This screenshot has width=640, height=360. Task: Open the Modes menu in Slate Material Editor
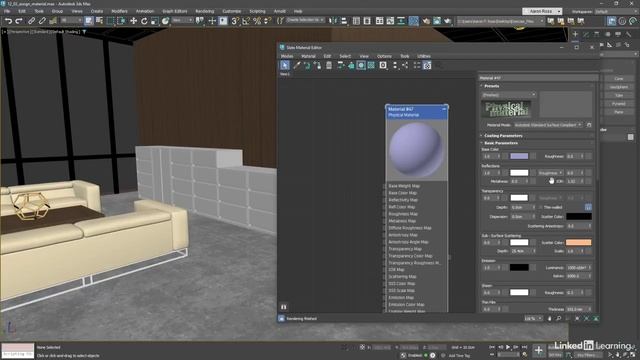click(x=287, y=56)
